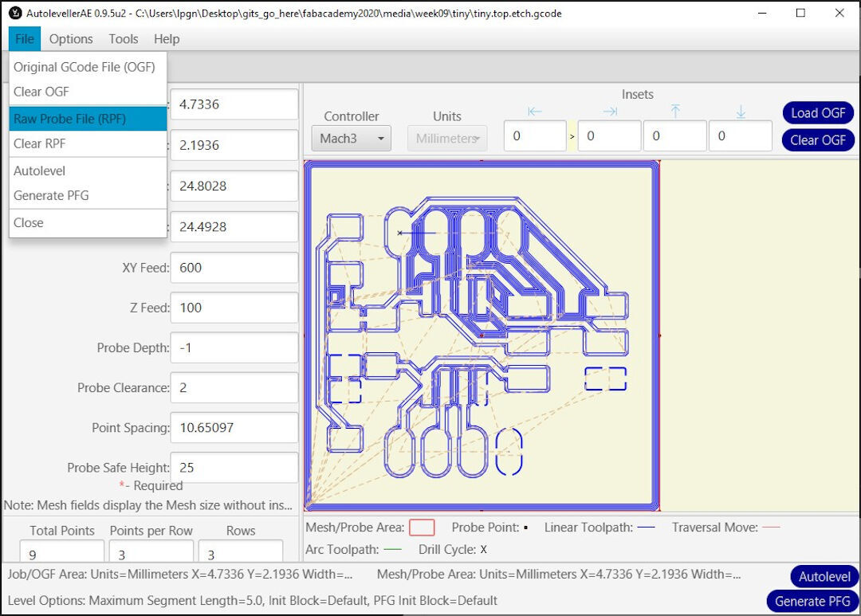
Task: Choose Raw Probe File (RPF) entry
Action: 88,119
